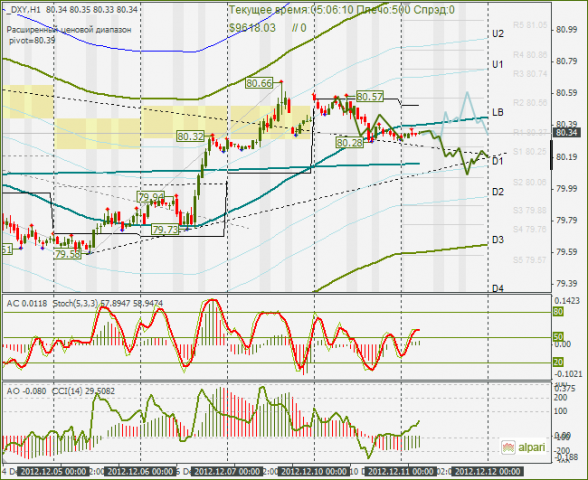The image size is (588, 480).
Task: Click the 79.58 price low label
Action: [x=68, y=254]
